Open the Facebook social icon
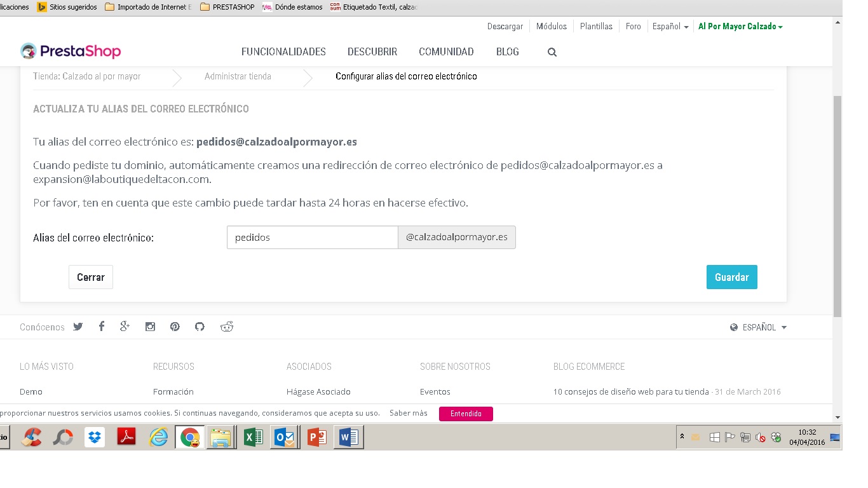The width and height of the screenshot is (868, 488). [x=101, y=327]
